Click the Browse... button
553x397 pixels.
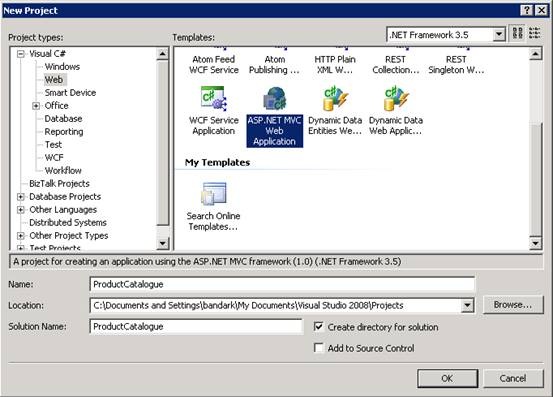(512, 305)
